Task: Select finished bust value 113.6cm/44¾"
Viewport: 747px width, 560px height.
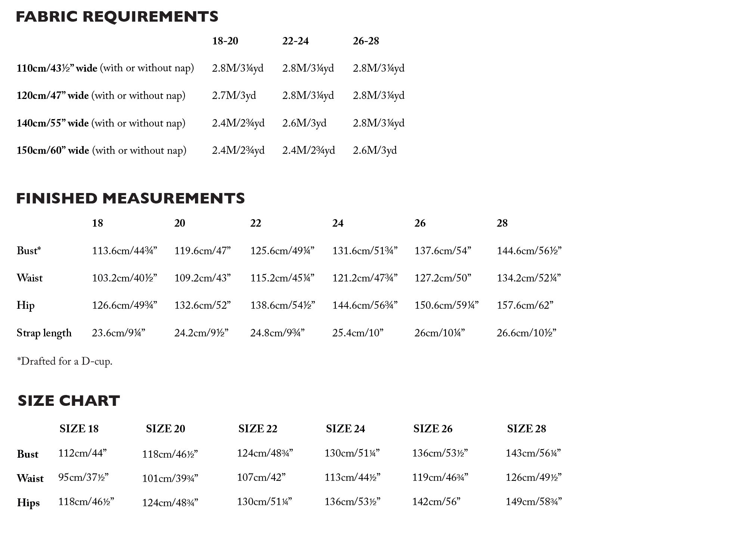Action: [x=124, y=251]
